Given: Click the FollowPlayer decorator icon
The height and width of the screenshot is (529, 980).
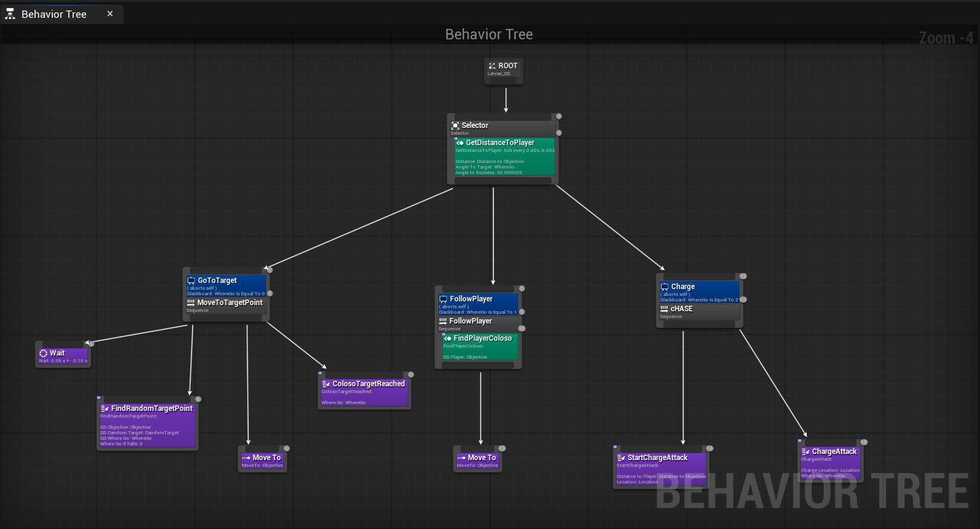Looking at the screenshot, I should [x=443, y=299].
